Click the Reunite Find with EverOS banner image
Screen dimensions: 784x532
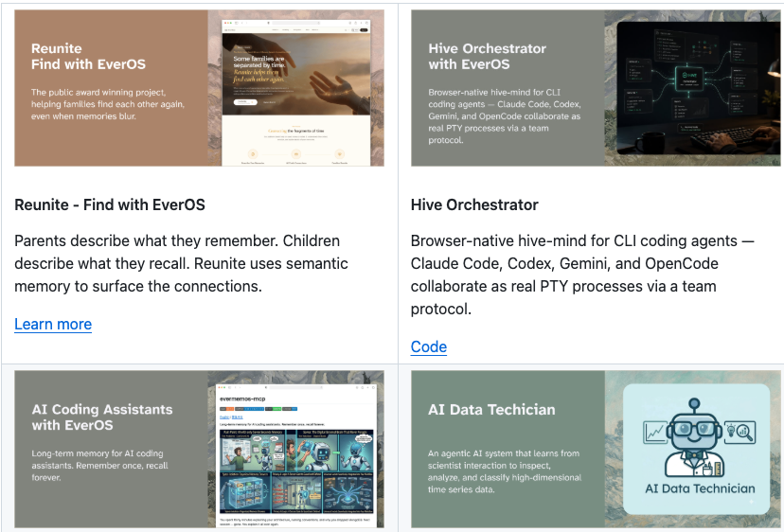click(x=199, y=88)
